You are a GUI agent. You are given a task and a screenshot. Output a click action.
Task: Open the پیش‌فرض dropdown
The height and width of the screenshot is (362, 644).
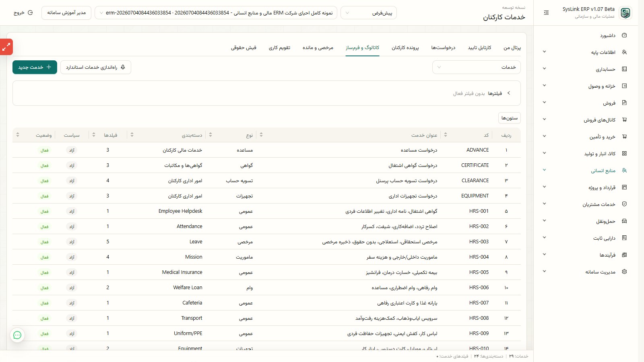(369, 13)
